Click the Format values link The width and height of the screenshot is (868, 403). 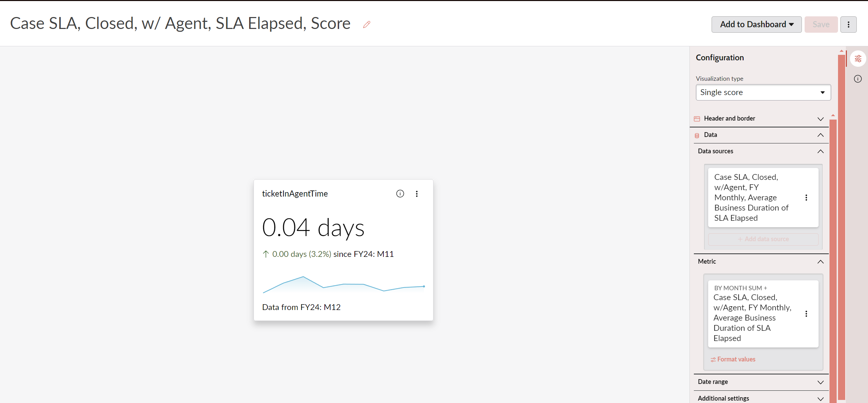[733, 359]
